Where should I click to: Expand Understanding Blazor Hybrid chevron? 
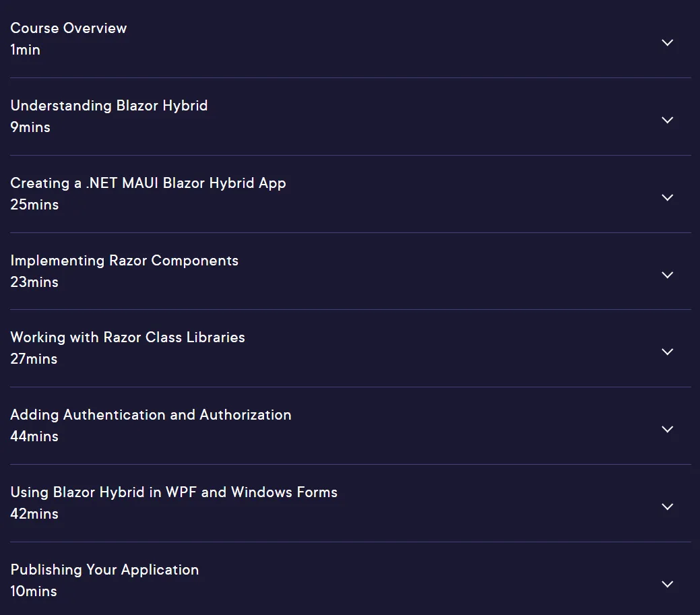point(668,120)
